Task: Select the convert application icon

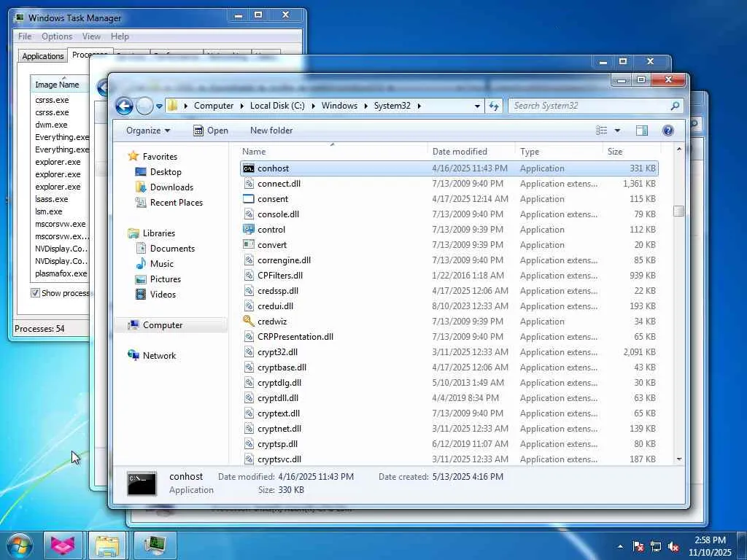Action: click(248, 244)
